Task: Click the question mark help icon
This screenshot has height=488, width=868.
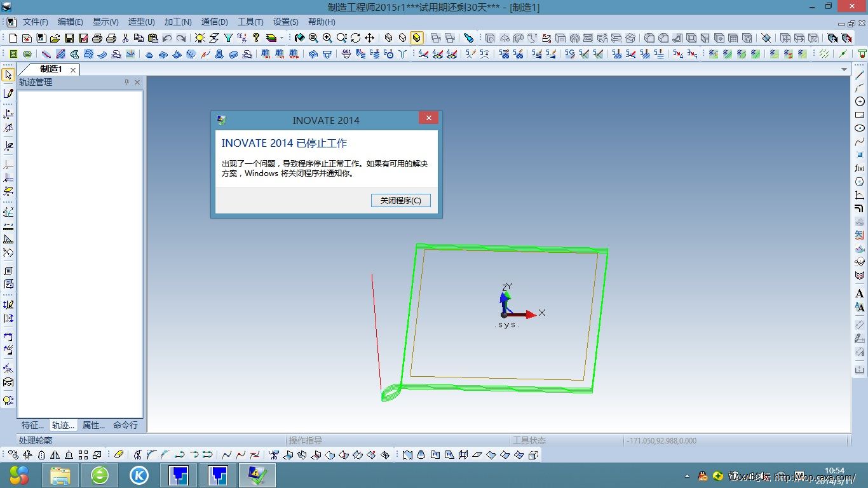Action: coord(256,38)
